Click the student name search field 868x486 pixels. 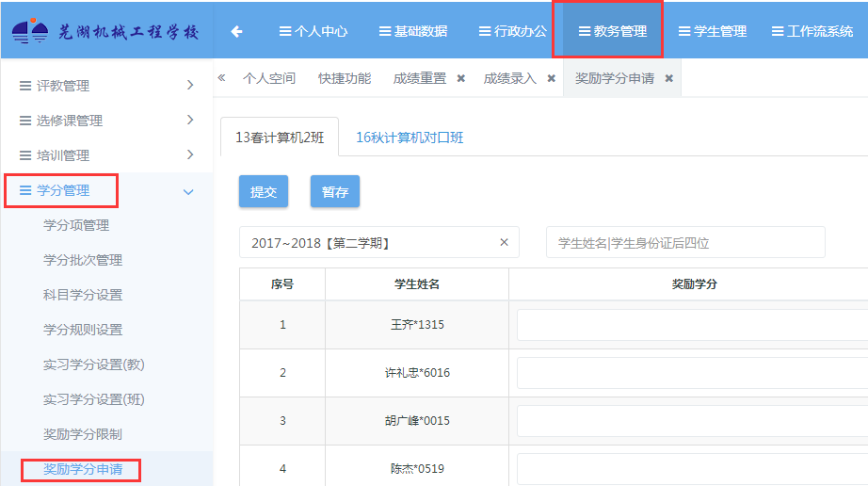pos(684,243)
